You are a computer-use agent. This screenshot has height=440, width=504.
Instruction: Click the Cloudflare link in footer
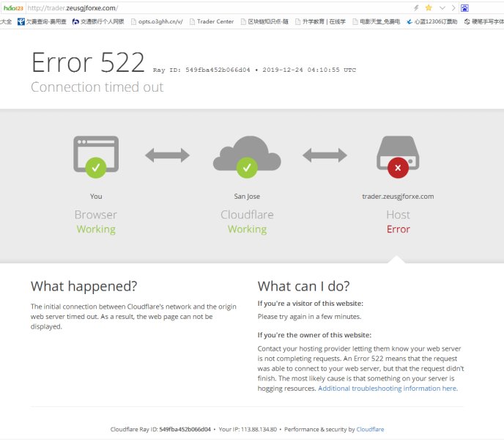(370, 430)
